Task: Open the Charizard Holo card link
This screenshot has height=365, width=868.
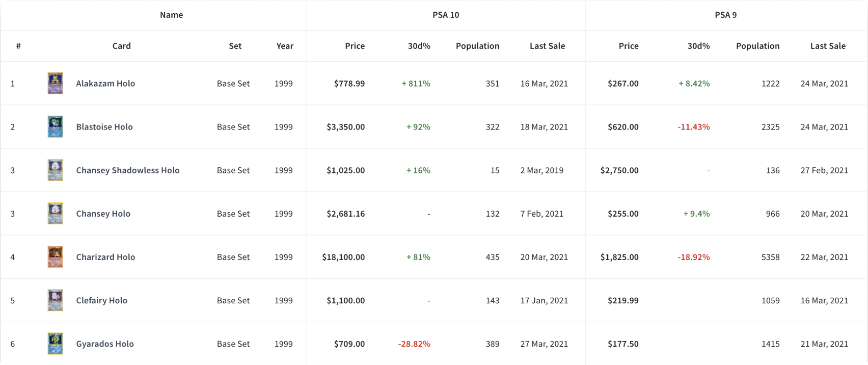Action: (105, 257)
